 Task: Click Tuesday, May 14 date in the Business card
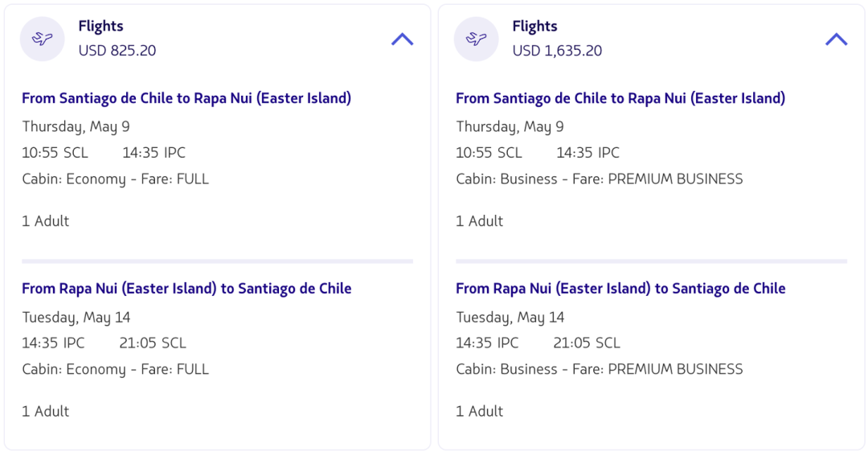click(510, 317)
